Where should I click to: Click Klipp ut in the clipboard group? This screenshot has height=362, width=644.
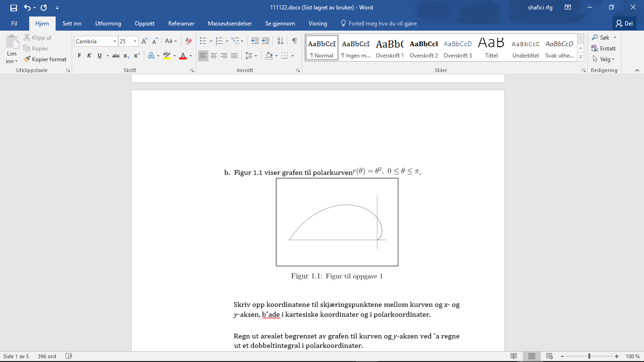[37, 38]
